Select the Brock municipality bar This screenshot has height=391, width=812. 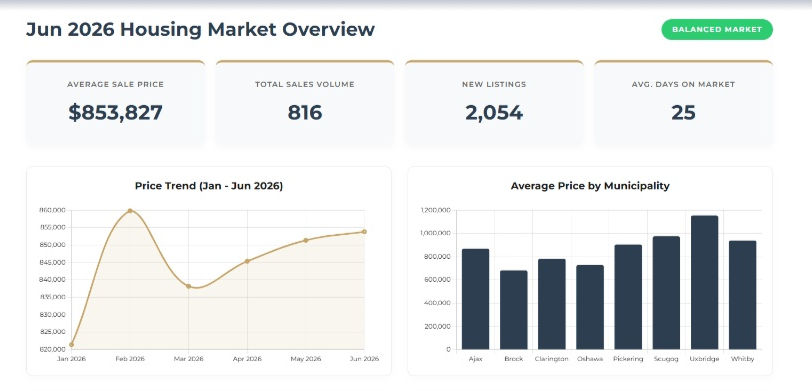514,310
